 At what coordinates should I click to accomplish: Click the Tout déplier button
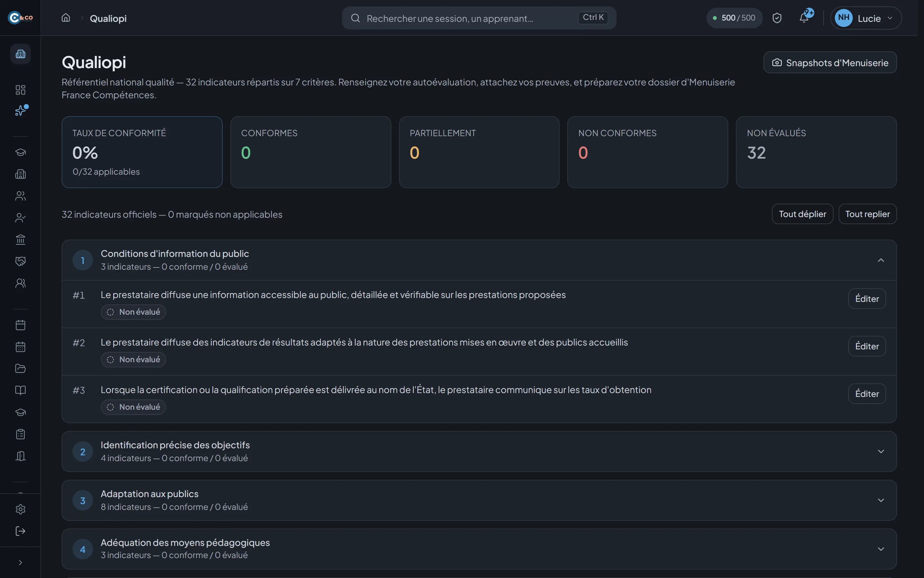coord(802,214)
